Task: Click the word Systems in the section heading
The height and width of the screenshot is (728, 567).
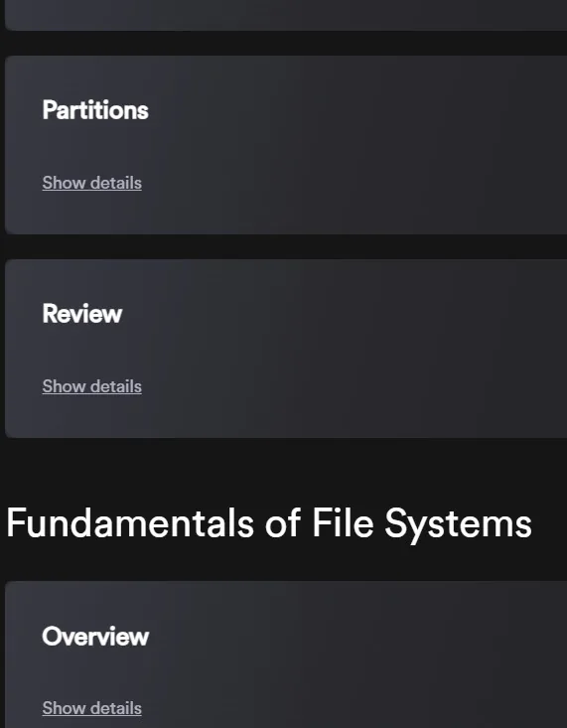Action: [x=459, y=524]
